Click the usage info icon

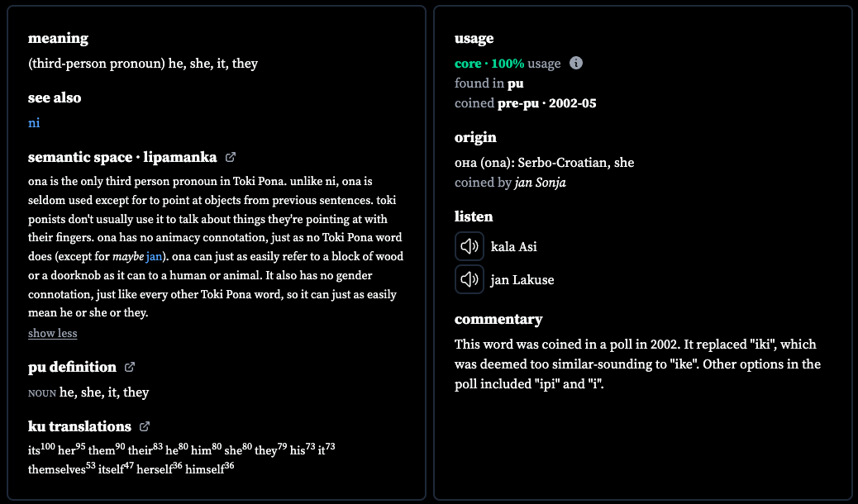click(x=575, y=63)
